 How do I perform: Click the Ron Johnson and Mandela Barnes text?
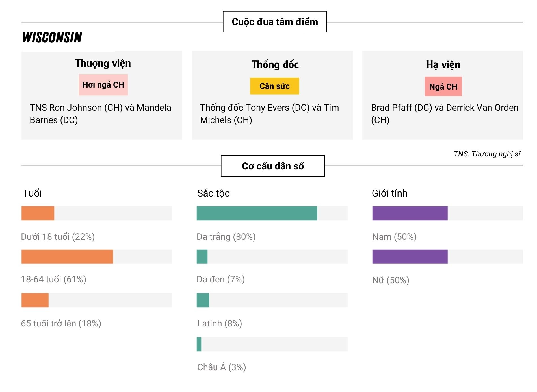coord(100,114)
